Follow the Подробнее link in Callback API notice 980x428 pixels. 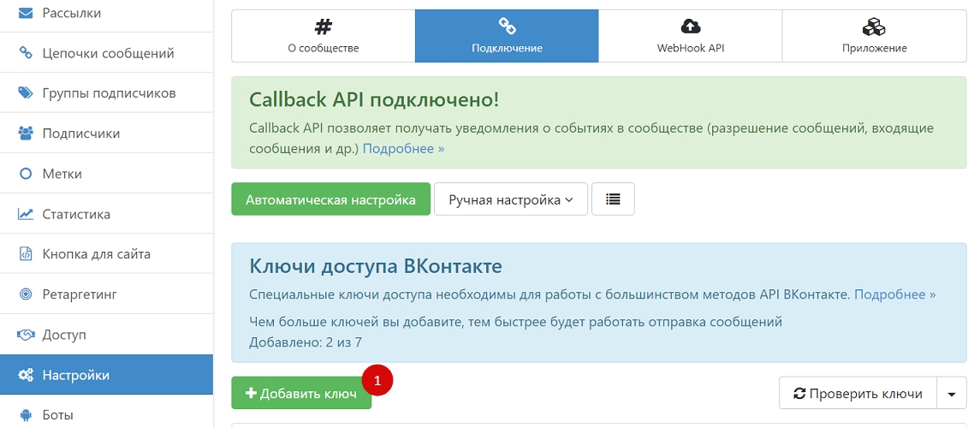(403, 149)
